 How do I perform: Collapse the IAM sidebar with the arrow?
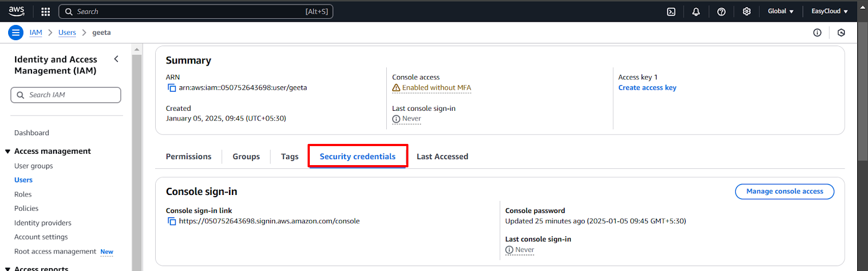[x=116, y=59]
